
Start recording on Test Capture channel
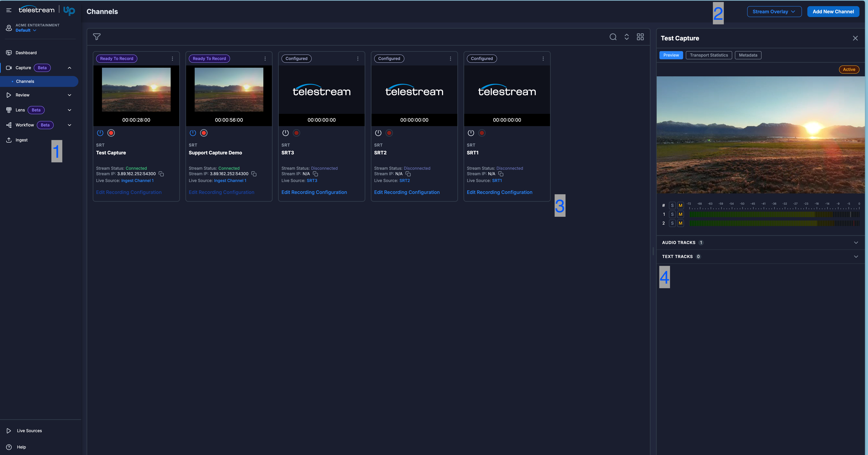[111, 133]
